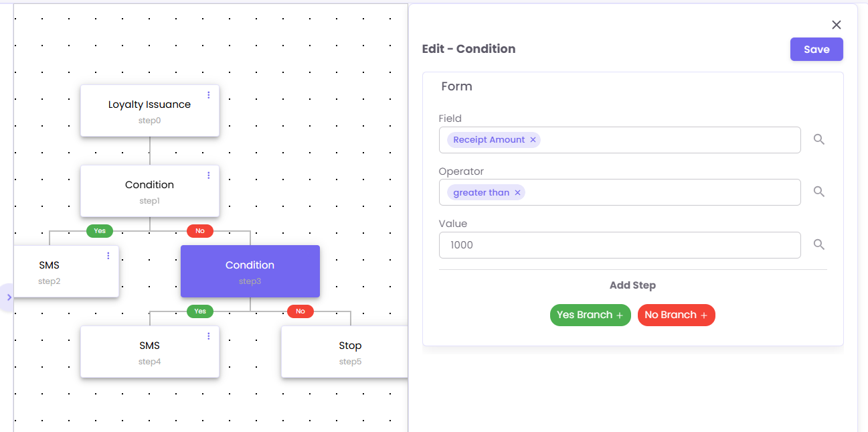Select the Loyalty Issuance step0 node

pyautogui.click(x=149, y=111)
